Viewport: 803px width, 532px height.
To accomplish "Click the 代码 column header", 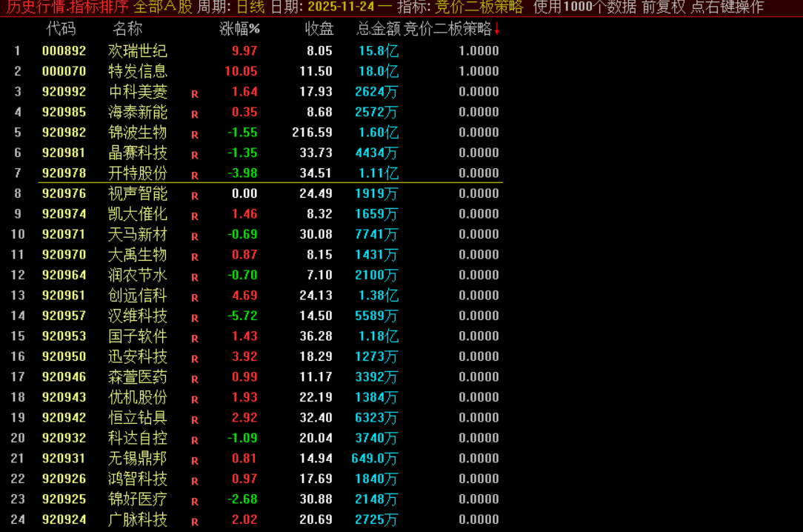I will click(x=61, y=30).
